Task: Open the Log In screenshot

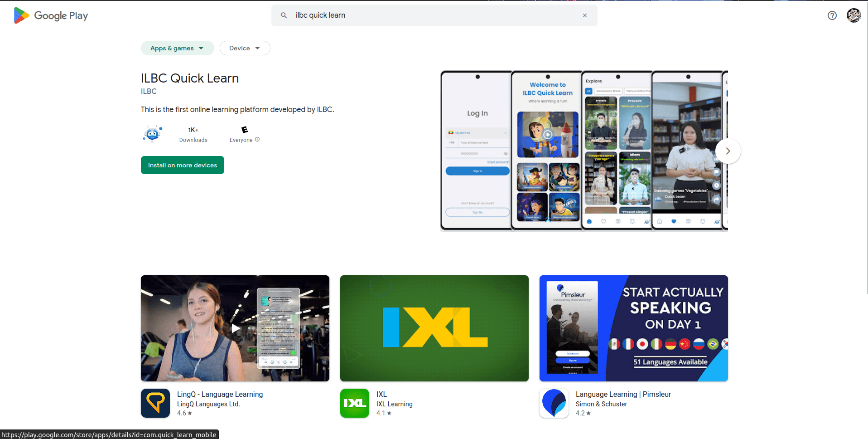Action: (477, 151)
